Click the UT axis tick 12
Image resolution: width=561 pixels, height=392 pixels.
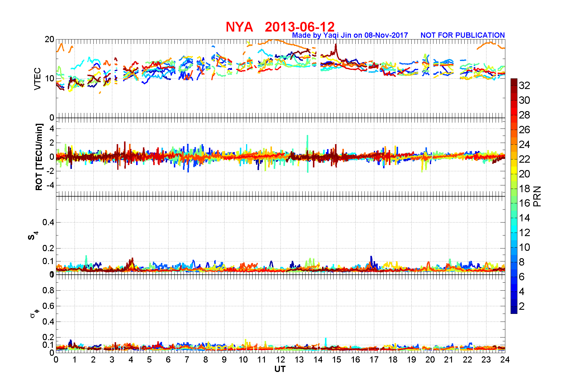[280, 360]
